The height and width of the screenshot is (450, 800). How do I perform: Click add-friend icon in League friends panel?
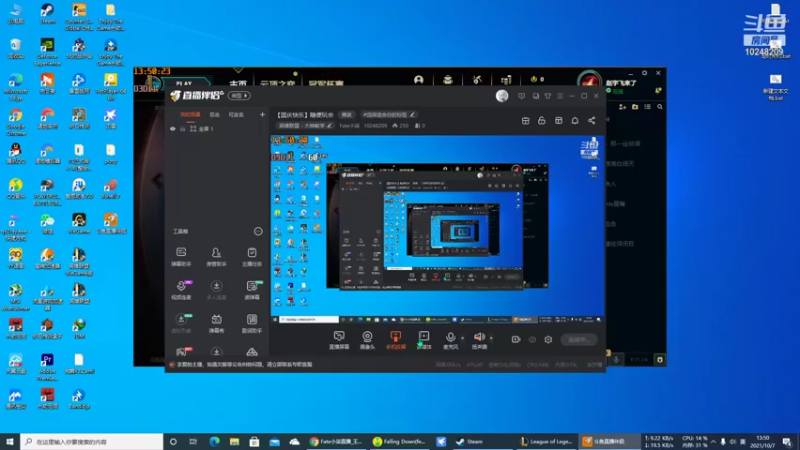tap(622, 107)
